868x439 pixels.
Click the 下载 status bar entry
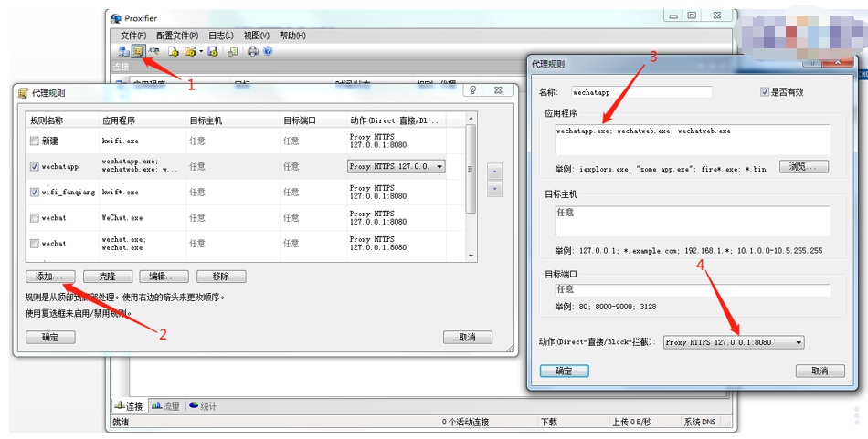point(548,422)
